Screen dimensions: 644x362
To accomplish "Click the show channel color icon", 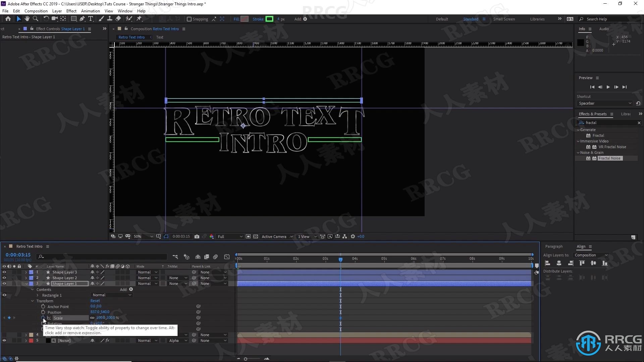I will [212, 237].
